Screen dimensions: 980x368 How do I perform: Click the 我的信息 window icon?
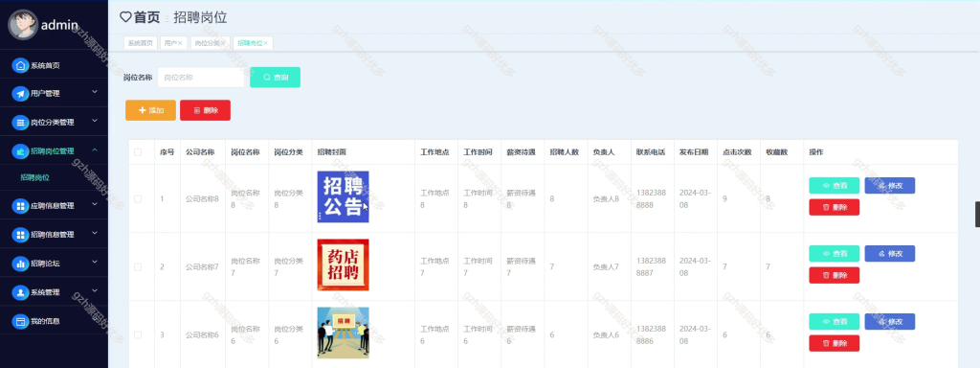coord(21,321)
